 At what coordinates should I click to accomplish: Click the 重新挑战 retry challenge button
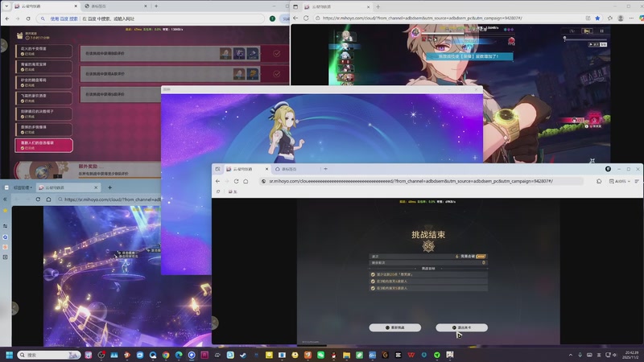click(394, 327)
